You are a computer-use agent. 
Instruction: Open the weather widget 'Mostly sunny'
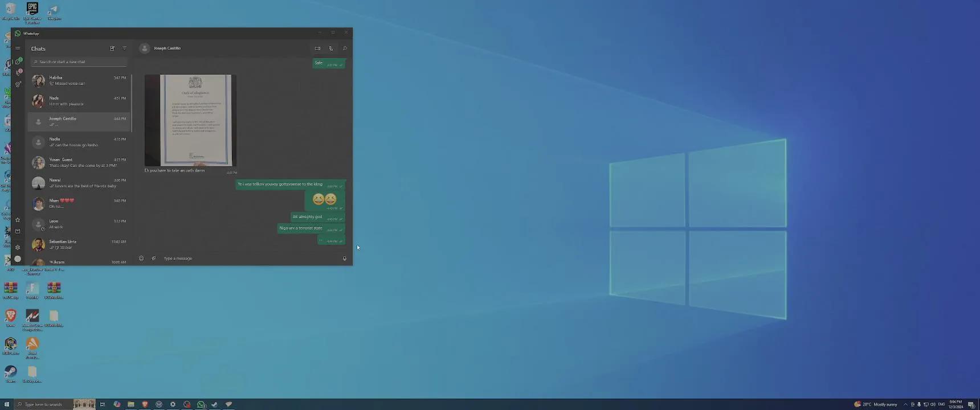point(875,404)
